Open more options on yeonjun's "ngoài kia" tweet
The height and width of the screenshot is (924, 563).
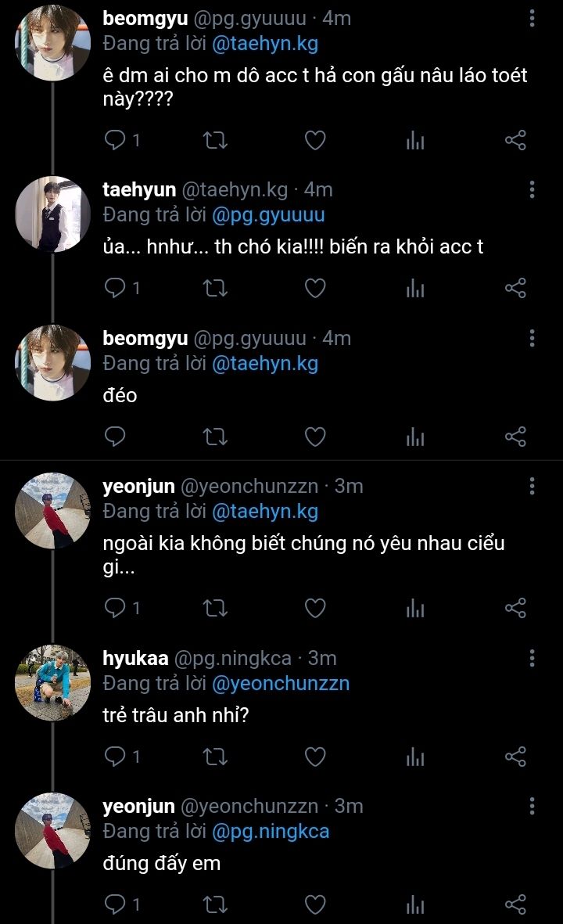532,486
